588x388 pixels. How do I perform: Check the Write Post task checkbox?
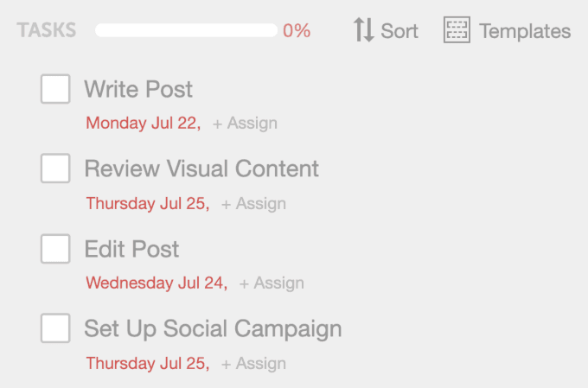(x=55, y=89)
